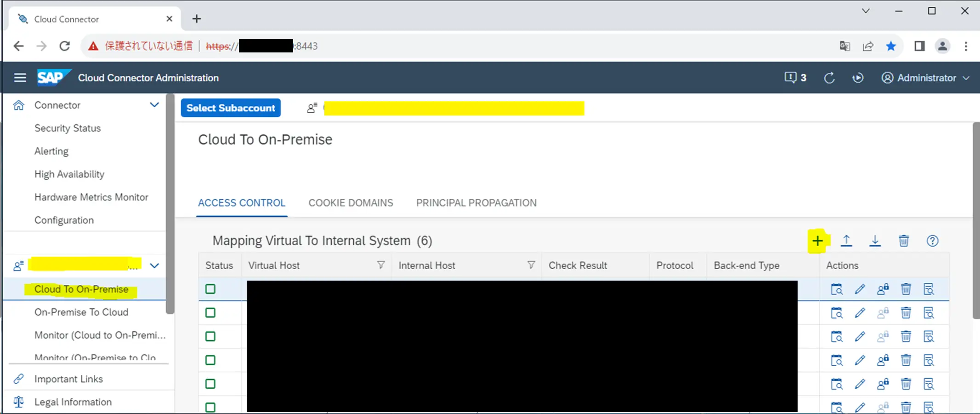Open Security Status in sidebar

pos(68,128)
